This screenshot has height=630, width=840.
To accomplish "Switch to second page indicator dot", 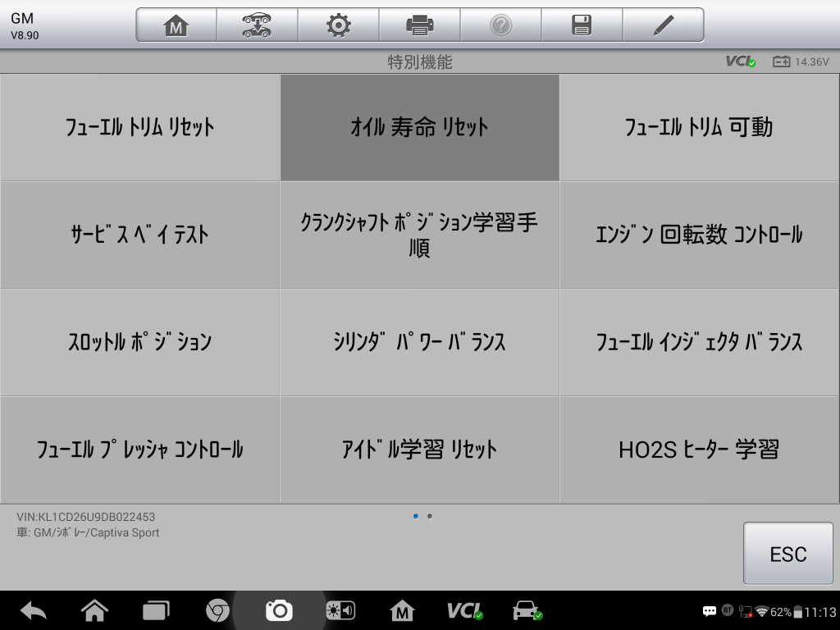I will [430, 517].
